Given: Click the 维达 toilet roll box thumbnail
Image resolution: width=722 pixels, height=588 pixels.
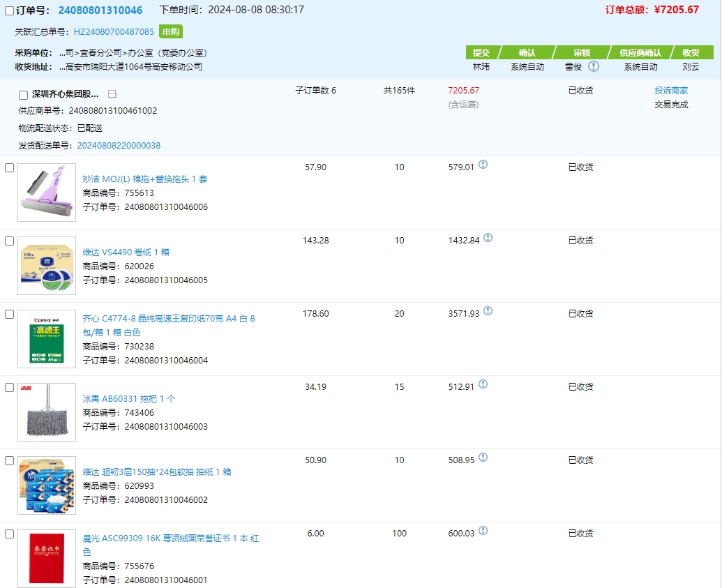Looking at the screenshot, I should [x=47, y=266].
